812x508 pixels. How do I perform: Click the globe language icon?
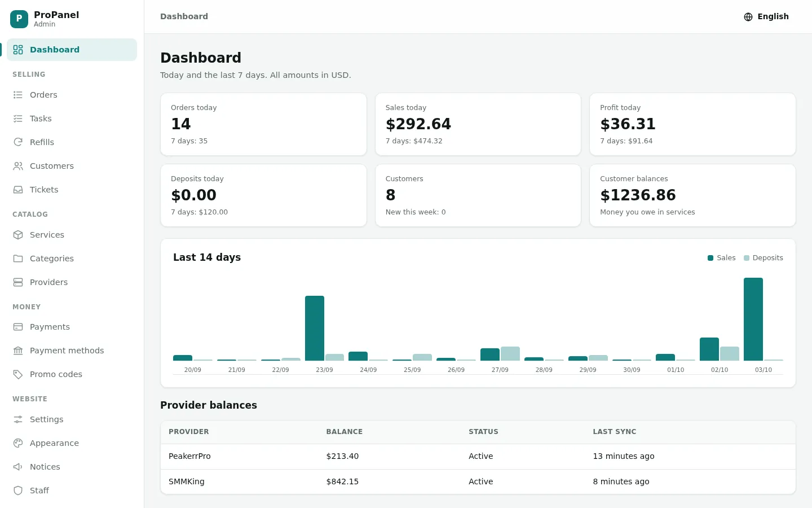pyautogui.click(x=748, y=17)
